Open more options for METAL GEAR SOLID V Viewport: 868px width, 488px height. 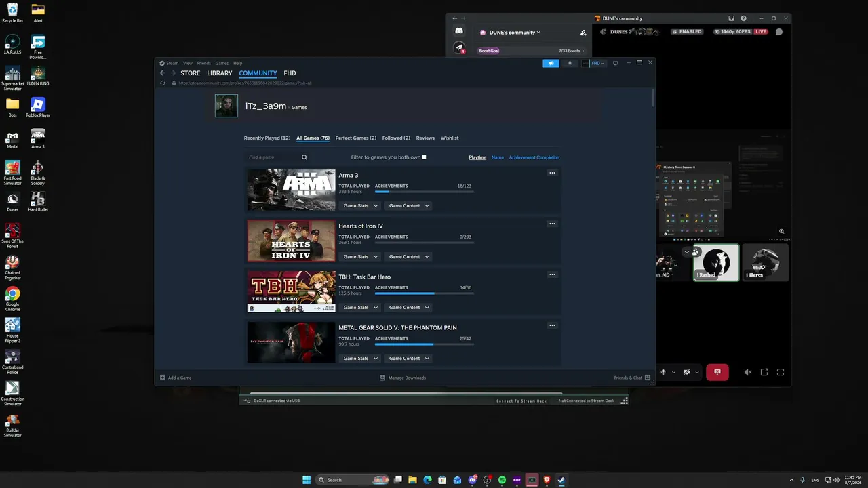pyautogui.click(x=552, y=325)
